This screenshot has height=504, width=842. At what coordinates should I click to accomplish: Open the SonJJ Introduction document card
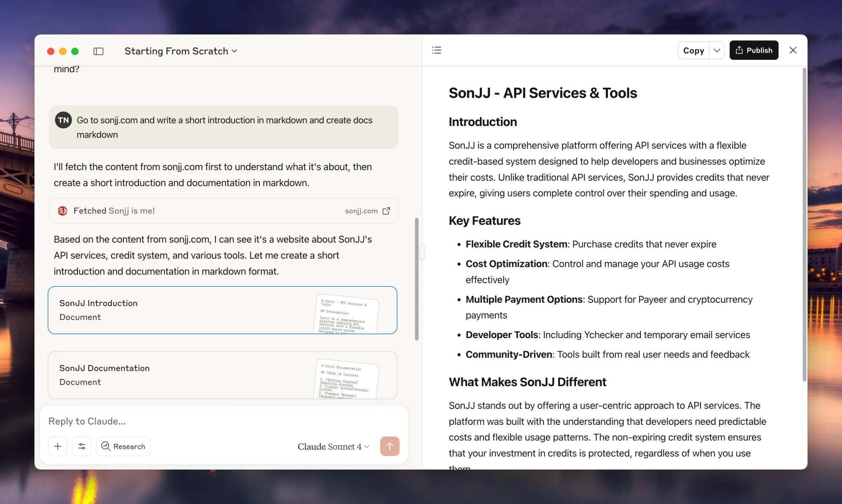(222, 310)
